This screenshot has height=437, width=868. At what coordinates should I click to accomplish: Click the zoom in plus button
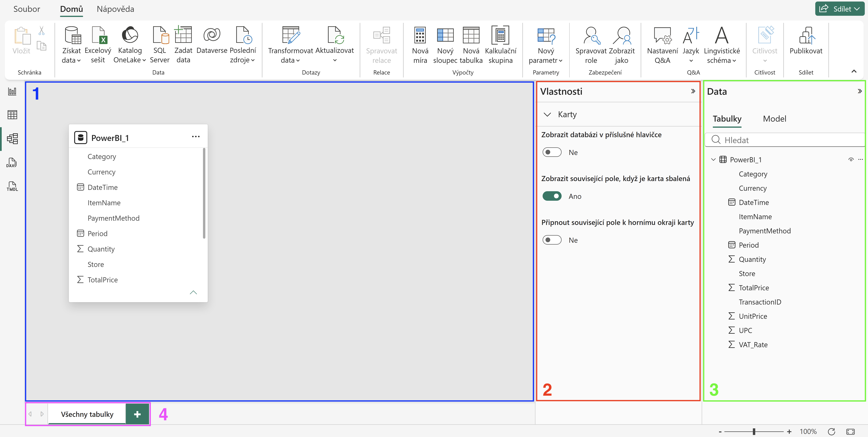point(789,431)
